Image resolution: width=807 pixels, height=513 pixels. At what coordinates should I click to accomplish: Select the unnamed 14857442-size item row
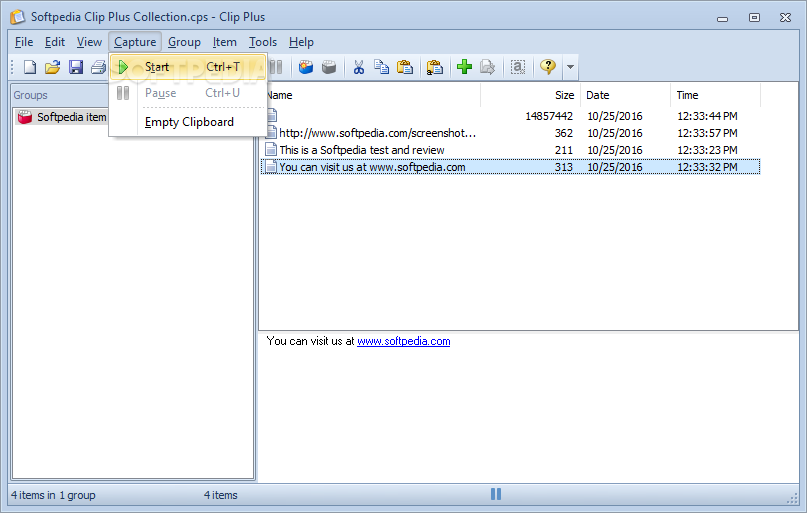coord(511,116)
